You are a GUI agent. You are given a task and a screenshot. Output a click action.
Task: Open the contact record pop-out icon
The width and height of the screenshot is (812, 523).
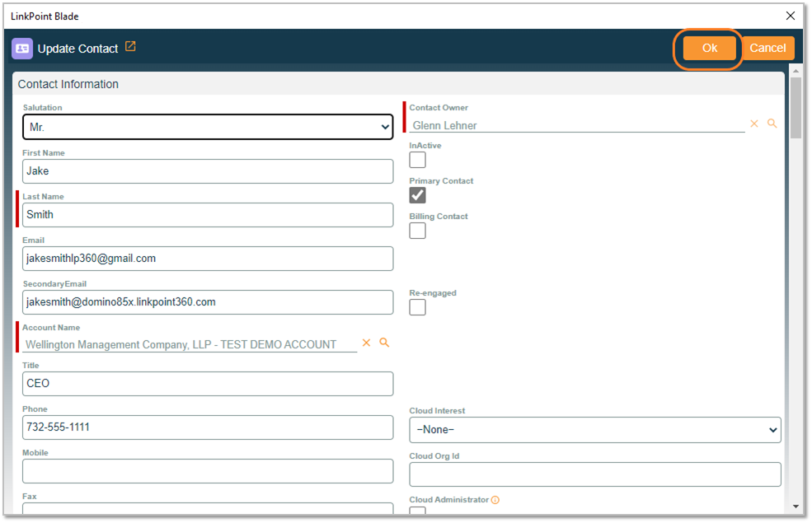tap(130, 47)
